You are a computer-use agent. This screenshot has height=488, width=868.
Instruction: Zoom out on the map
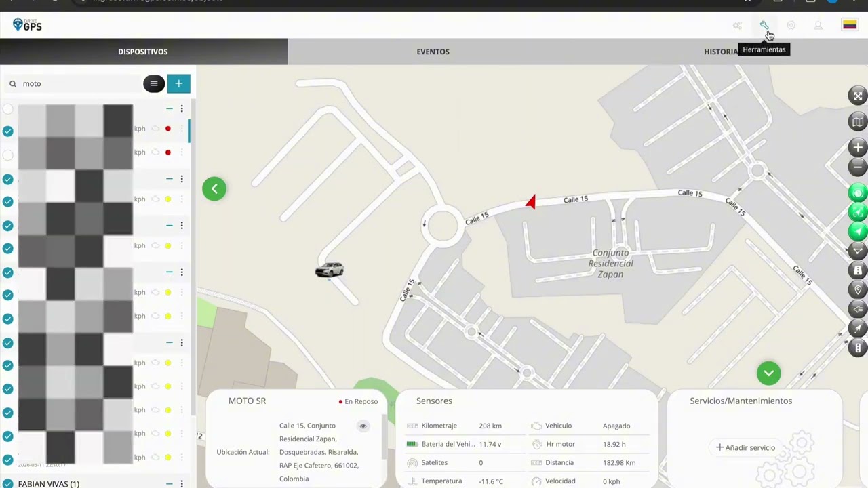coord(858,167)
